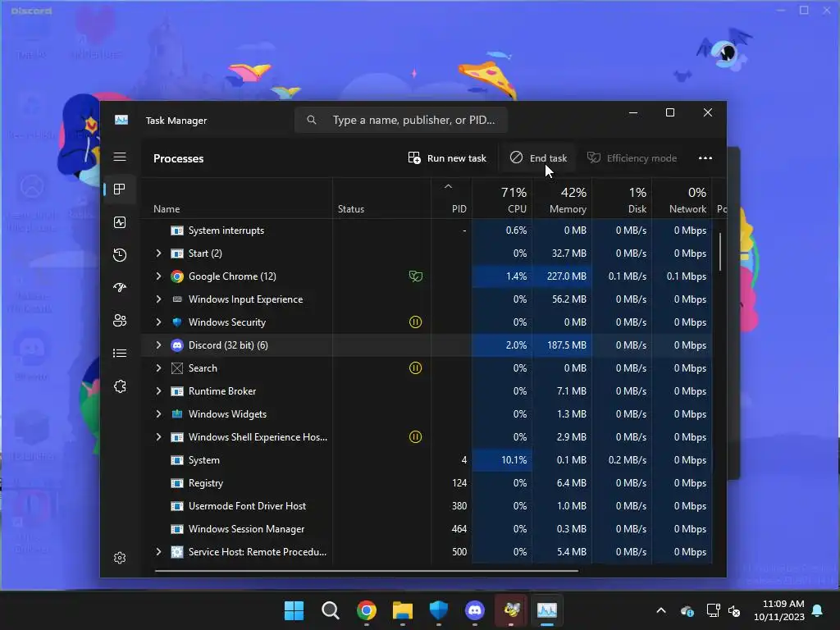Sort by Memory column header

[x=562, y=199]
